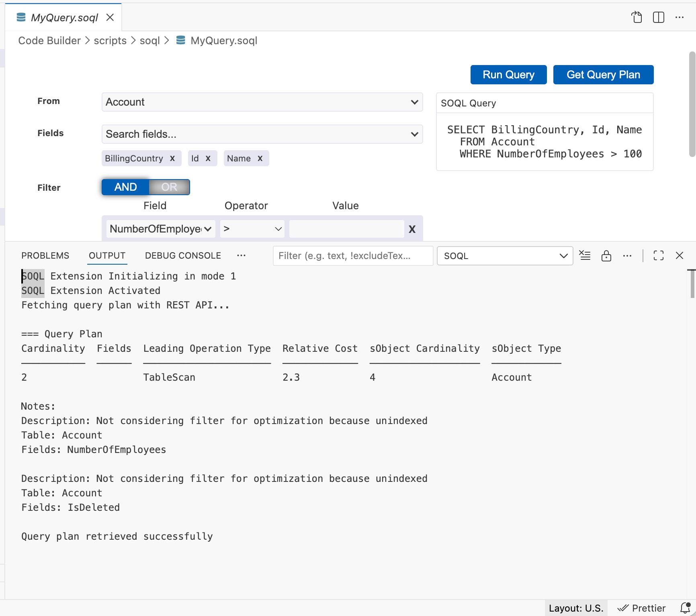The height and width of the screenshot is (616, 696).
Task: Clear the Output panel contents
Action: (x=585, y=255)
